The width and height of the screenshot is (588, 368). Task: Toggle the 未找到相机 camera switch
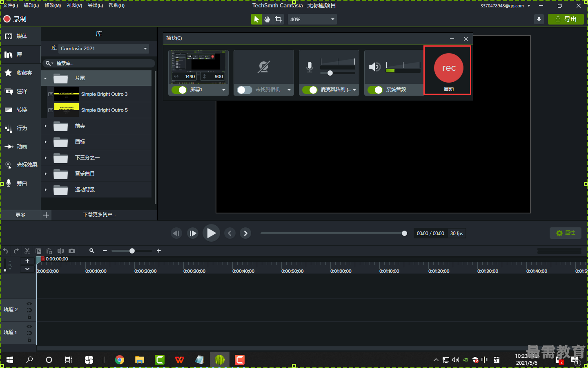(245, 90)
